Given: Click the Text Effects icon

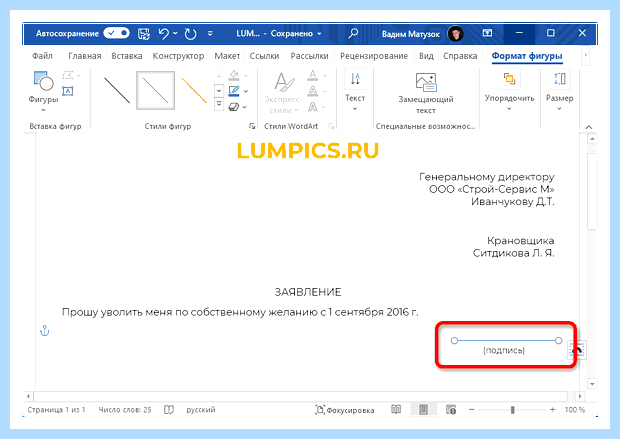Looking at the screenshot, I should (313, 107).
